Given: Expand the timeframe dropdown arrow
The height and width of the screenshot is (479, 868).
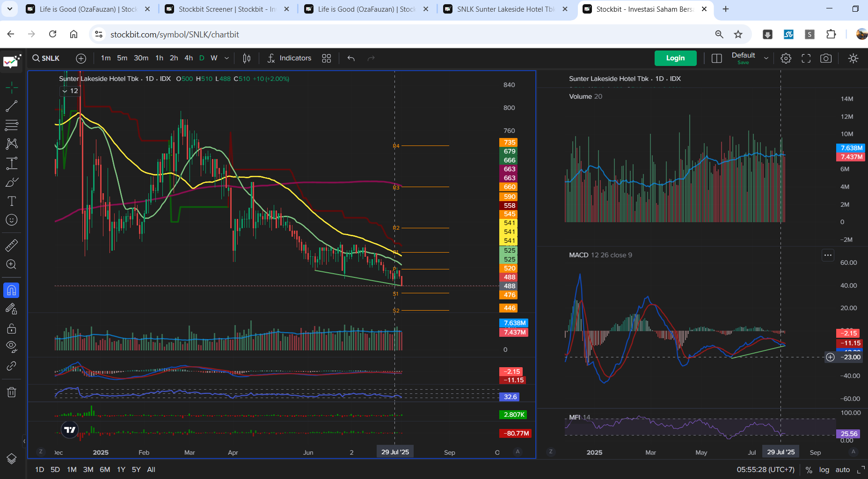Looking at the screenshot, I should point(227,58).
